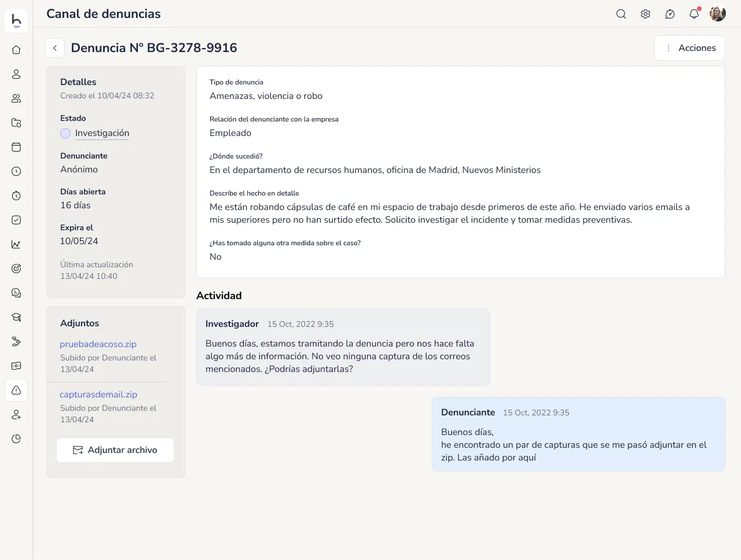Open the add-person recruitment icon
This screenshot has width=741, height=560.
[16, 414]
